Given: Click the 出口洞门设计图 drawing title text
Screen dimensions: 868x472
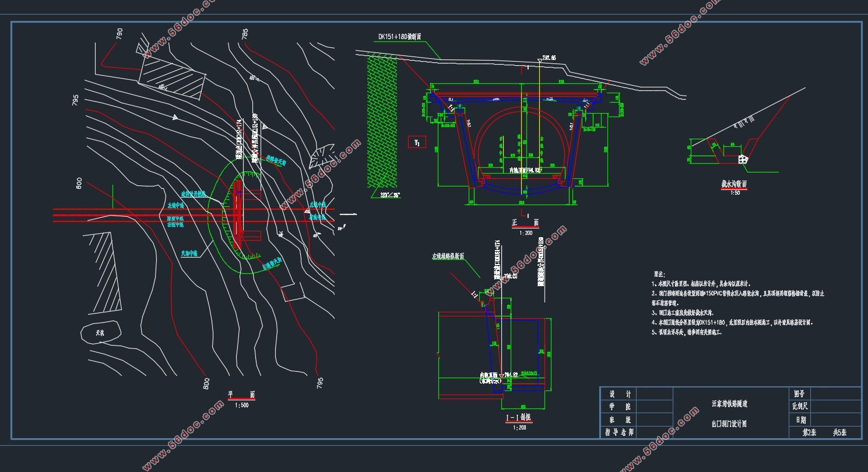Looking at the screenshot, I should coord(729,424).
